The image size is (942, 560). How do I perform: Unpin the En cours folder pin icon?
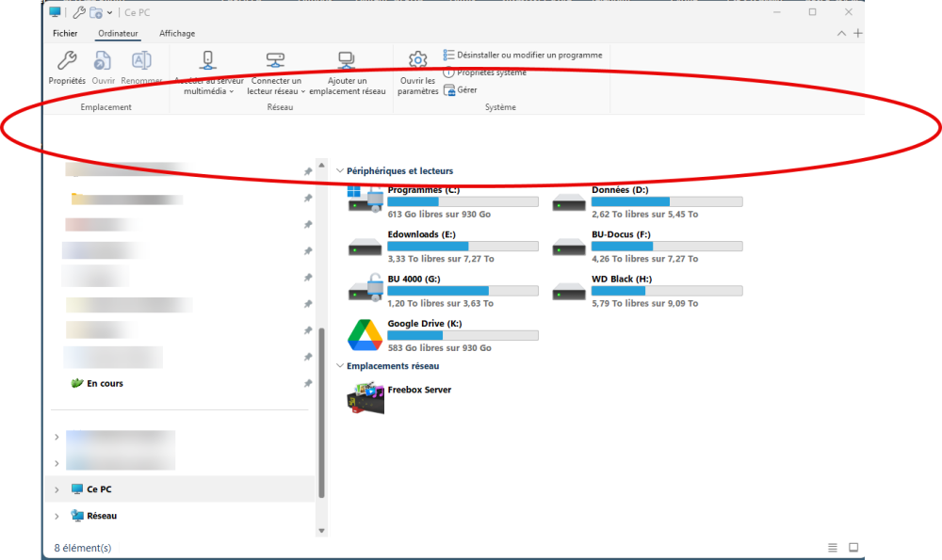308,384
